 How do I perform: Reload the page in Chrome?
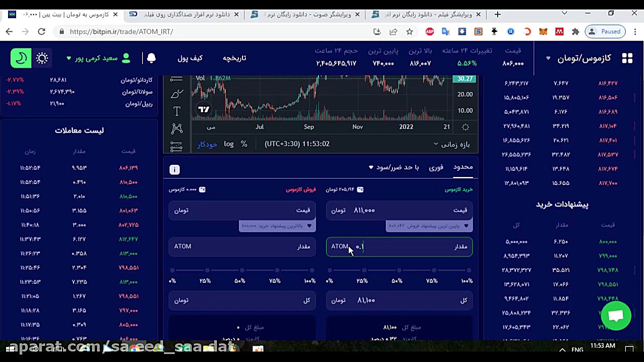[42, 32]
